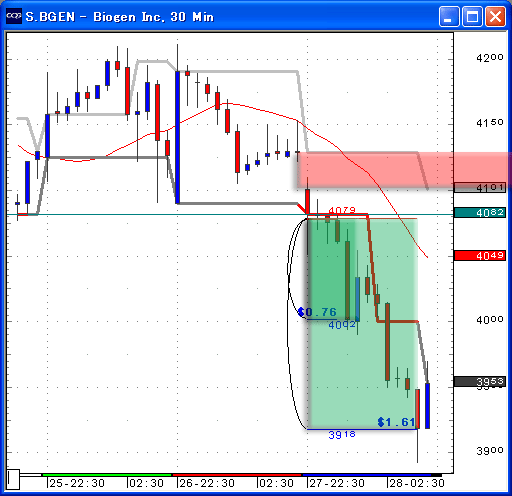Click the 27-22:30 time axis label
The height and width of the screenshot is (496, 512).
click(337, 483)
